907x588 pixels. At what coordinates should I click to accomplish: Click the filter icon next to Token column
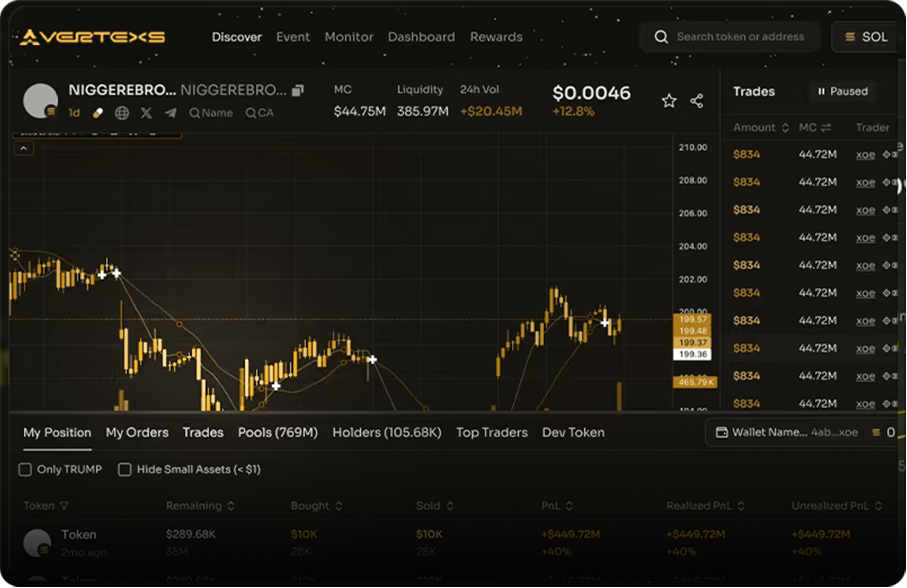tap(64, 506)
